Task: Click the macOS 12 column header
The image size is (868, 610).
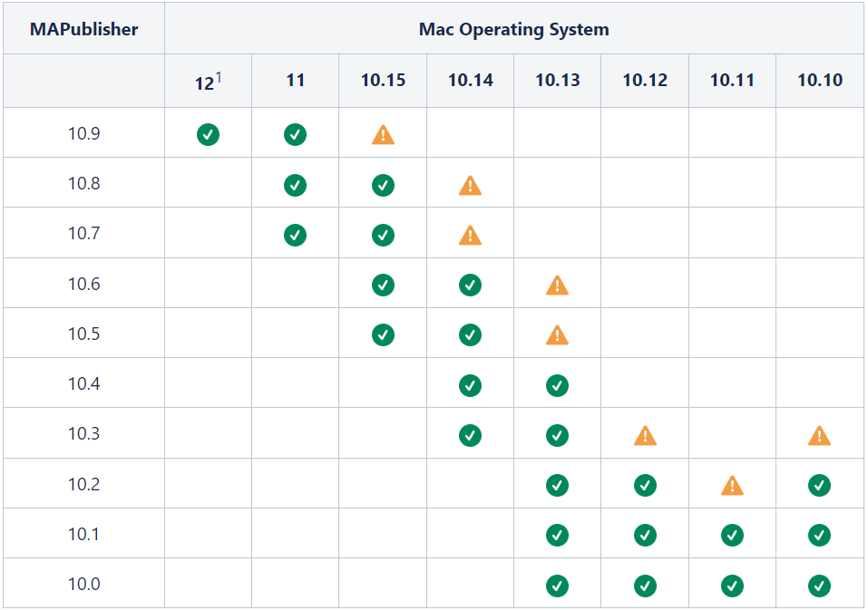Action: pyautogui.click(x=208, y=82)
